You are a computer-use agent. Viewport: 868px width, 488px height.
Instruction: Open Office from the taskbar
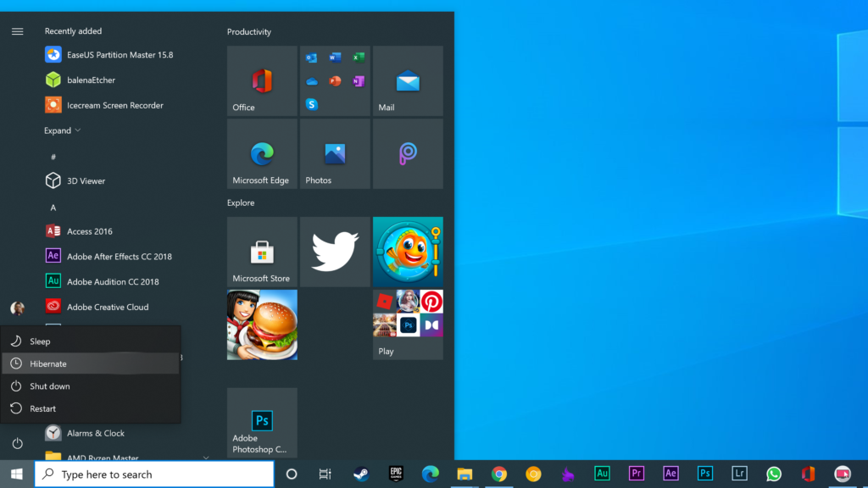point(808,474)
